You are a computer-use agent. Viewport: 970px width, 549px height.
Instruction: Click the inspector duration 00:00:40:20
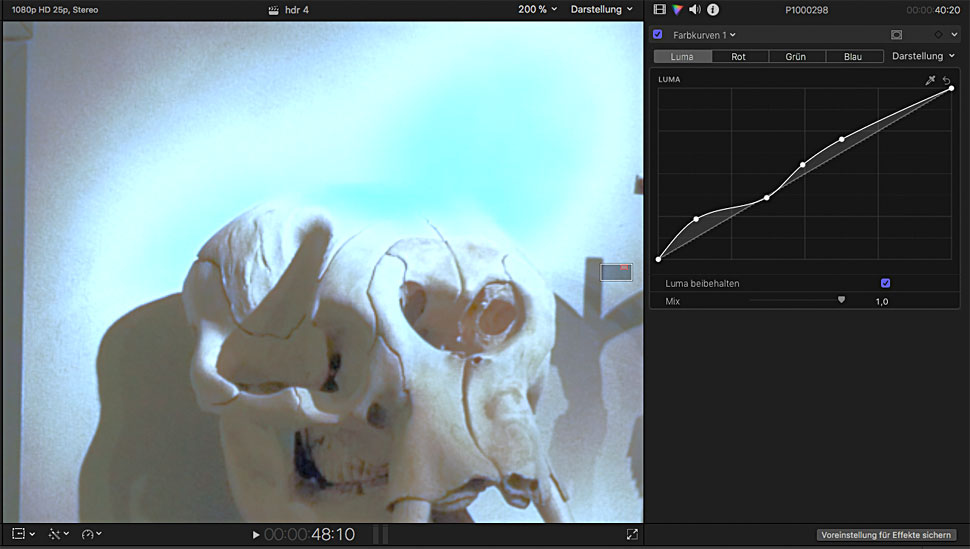(934, 10)
